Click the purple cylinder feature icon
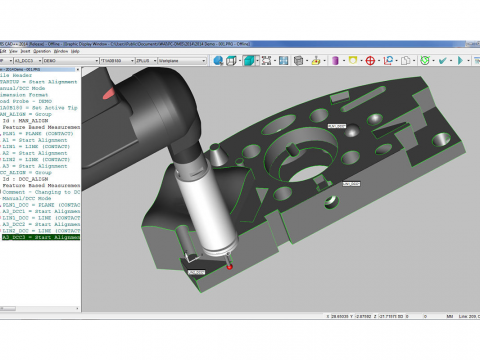Viewport: 480px width, 360px height. [335, 61]
